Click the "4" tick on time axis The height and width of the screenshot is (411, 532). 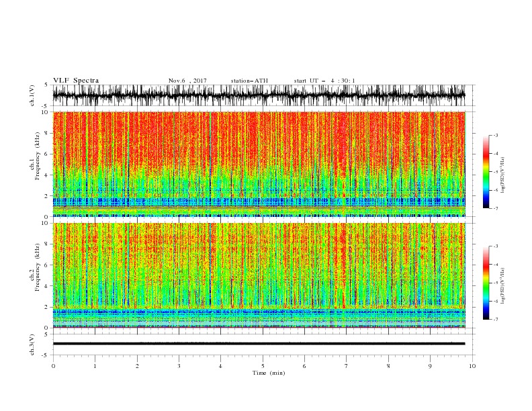[220, 366]
